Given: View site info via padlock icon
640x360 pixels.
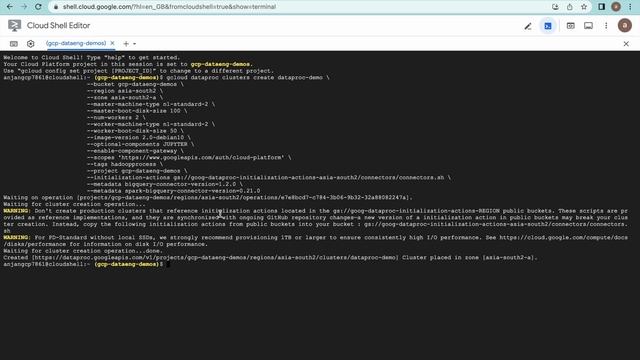Looking at the screenshot, I should (x=56, y=7).
